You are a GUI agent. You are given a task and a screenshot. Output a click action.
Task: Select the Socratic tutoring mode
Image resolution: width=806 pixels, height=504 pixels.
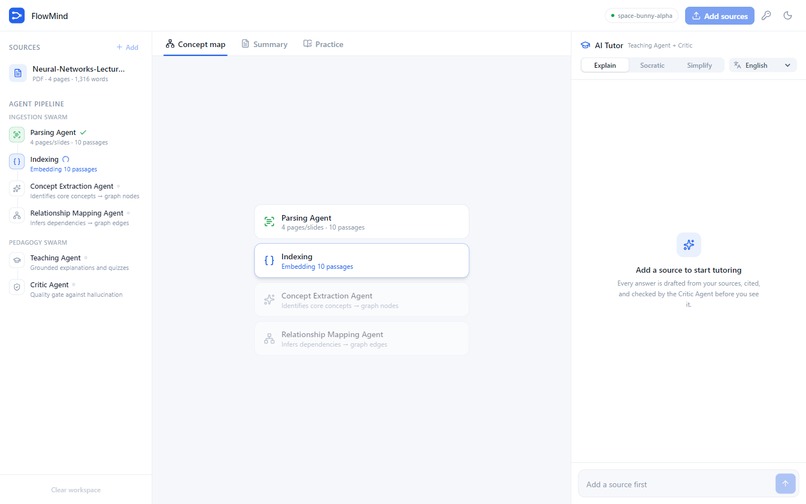(652, 65)
